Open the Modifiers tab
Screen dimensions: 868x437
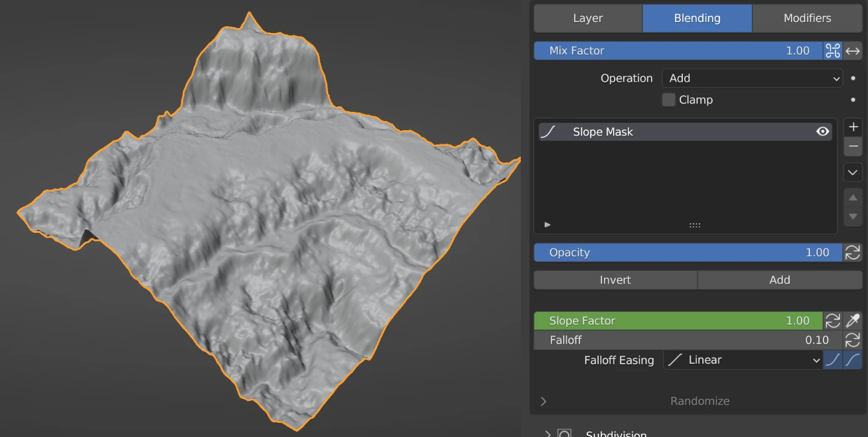coord(807,18)
